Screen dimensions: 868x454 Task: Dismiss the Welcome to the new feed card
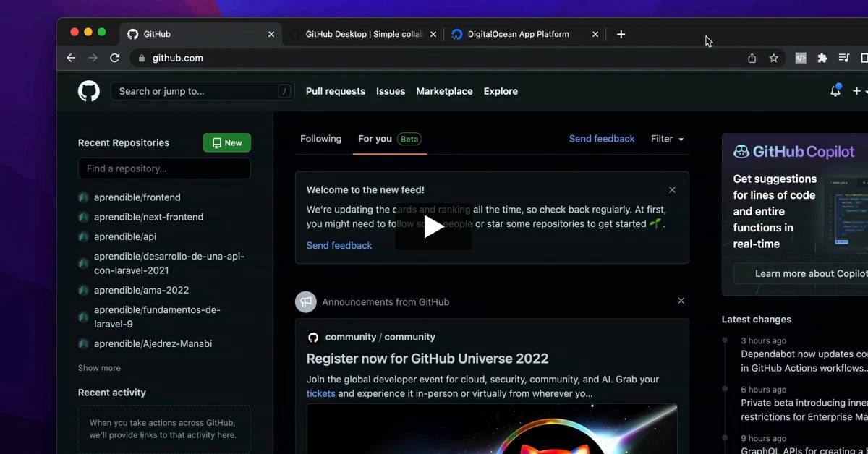pos(673,190)
